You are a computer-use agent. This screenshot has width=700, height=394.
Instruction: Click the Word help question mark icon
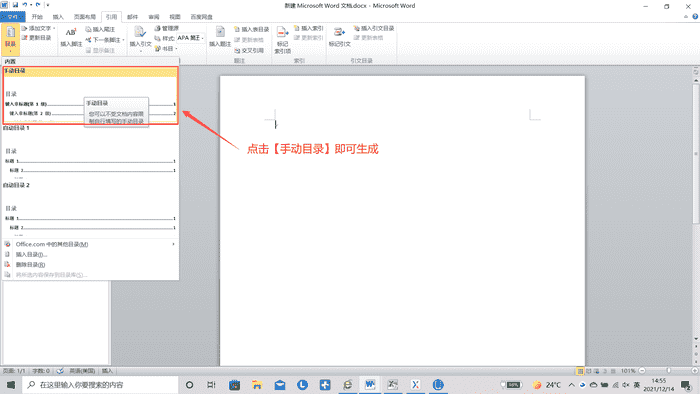(x=695, y=17)
